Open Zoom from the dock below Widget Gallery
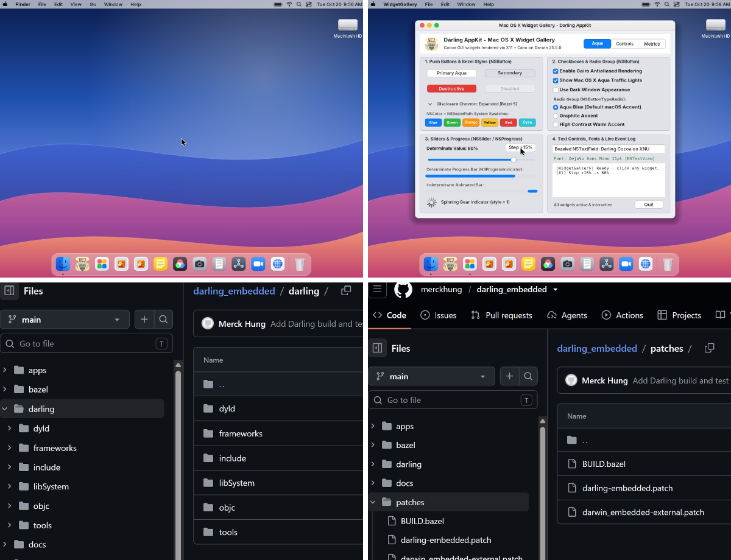The height and width of the screenshot is (560, 731). pos(626,264)
